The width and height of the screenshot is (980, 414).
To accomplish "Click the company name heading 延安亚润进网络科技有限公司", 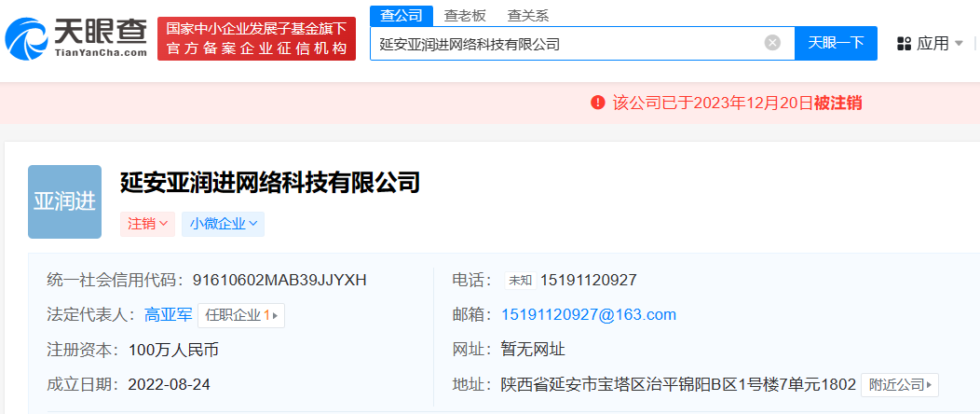I will click(x=270, y=182).
